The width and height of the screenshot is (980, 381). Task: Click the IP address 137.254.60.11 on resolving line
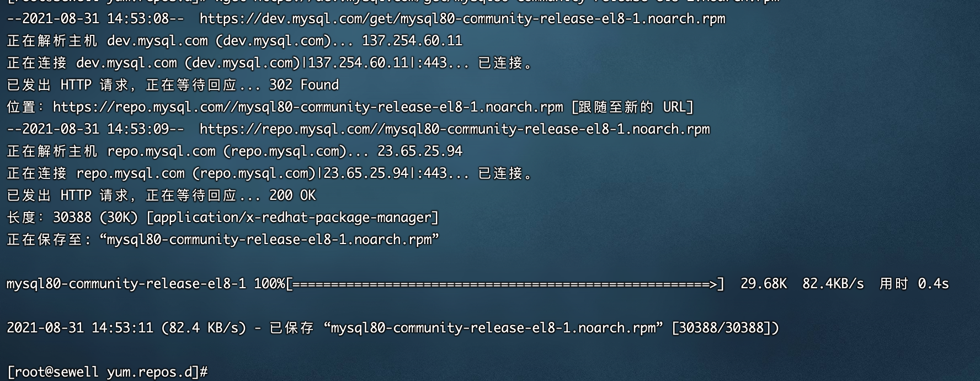click(412, 41)
